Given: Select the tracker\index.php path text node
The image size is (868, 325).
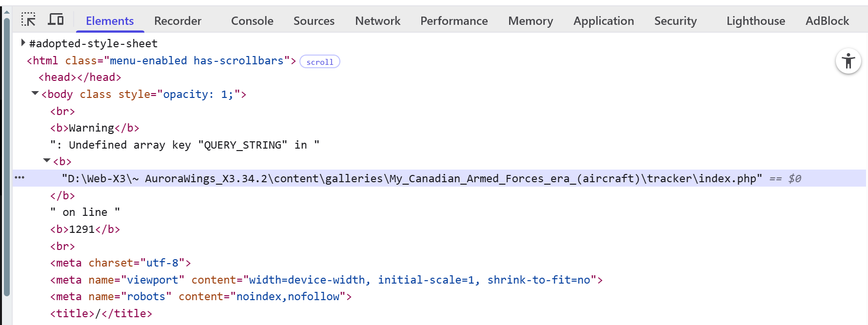Looking at the screenshot, I should (x=412, y=178).
